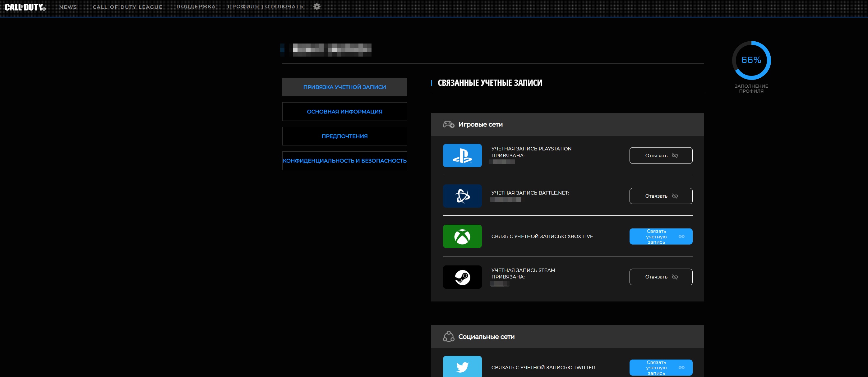Click the ЗАПОЛНЕНИЕ ПРОФИЛЯ label
This screenshot has width=868, height=377.
click(751, 89)
